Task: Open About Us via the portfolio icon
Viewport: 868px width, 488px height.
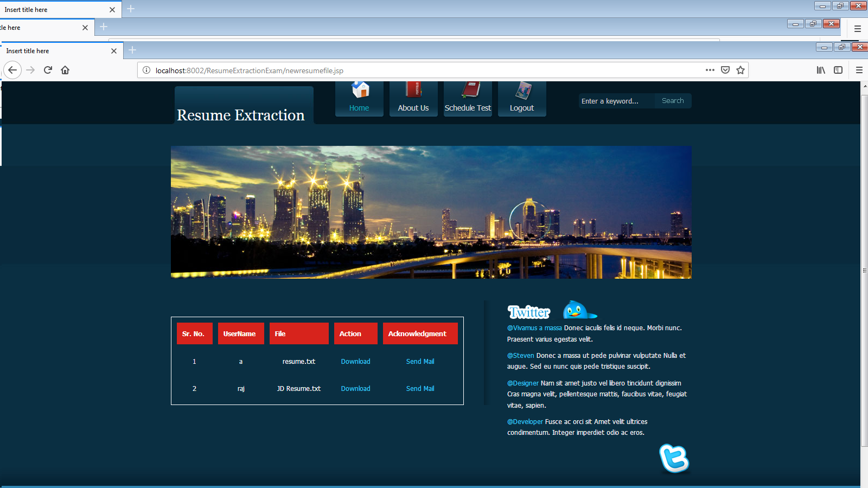Action: pyautogui.click(x=413, y=89)
